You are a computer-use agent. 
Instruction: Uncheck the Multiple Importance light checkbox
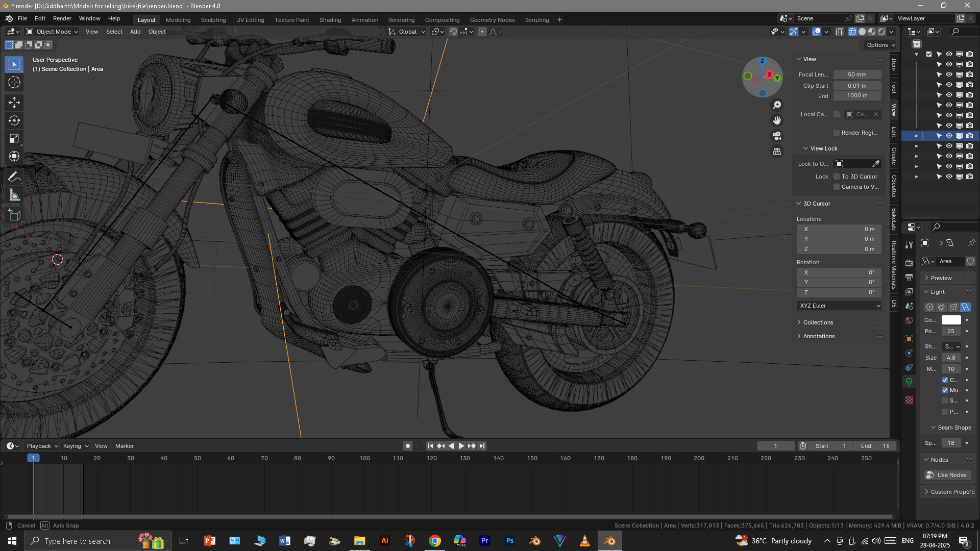(x=945, y=390)
